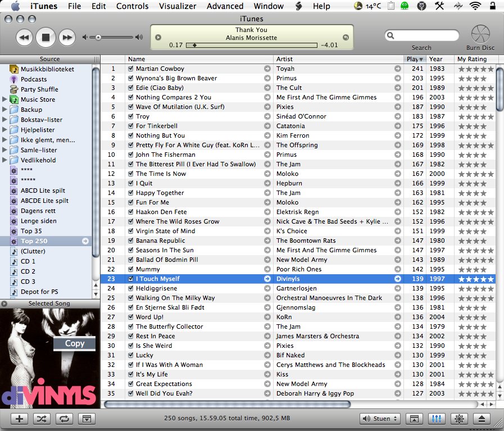The width and height of the screenshot is (504, 431).
Task: Skip back with the previous track button
Action: tap(24, 37)
